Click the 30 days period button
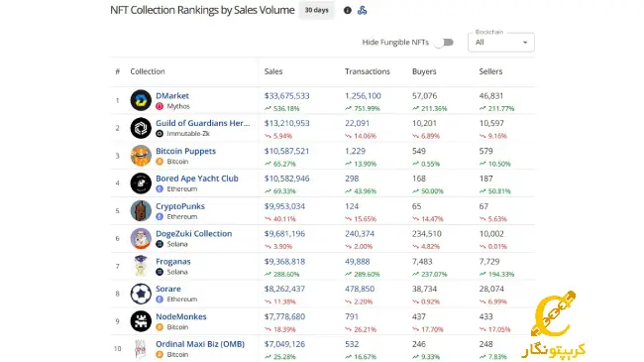This screenshot has height=362, width=644. click(x=317, y=10)
